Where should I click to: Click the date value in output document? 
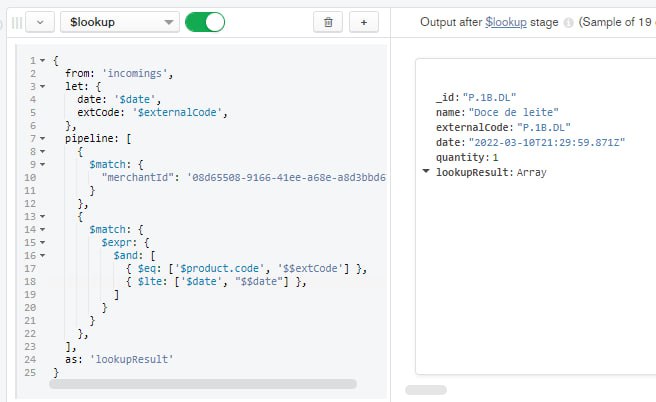coord(547,143)
